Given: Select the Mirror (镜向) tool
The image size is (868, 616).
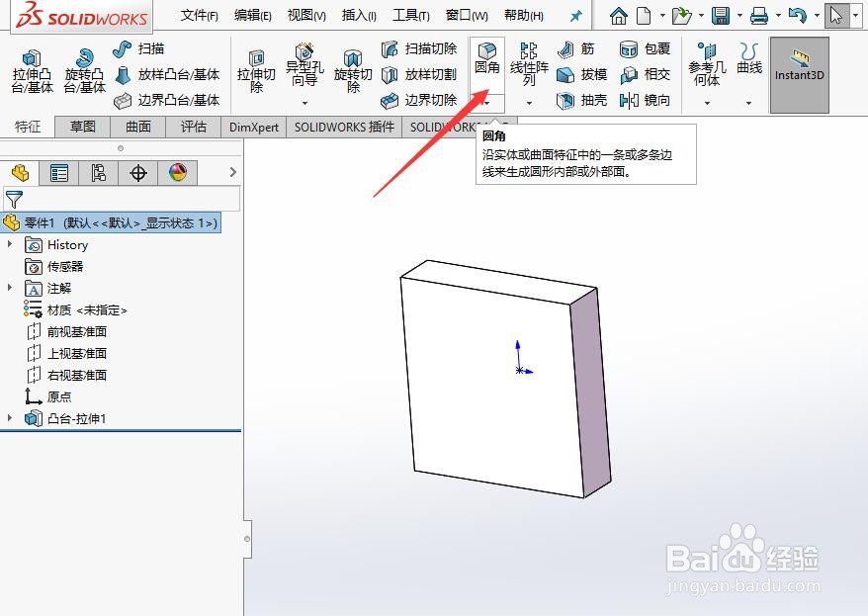Looking at the screenshot, I should click(x=645, y=100).
